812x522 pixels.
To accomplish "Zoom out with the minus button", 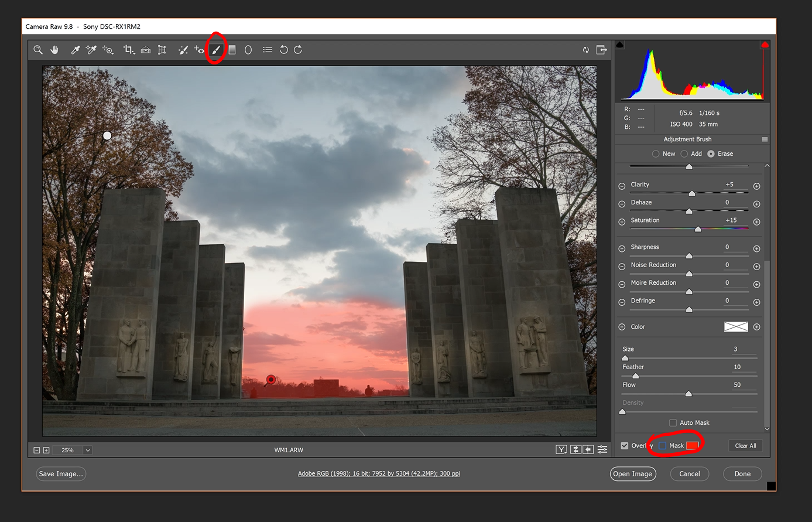I will (x=37, y=450).
